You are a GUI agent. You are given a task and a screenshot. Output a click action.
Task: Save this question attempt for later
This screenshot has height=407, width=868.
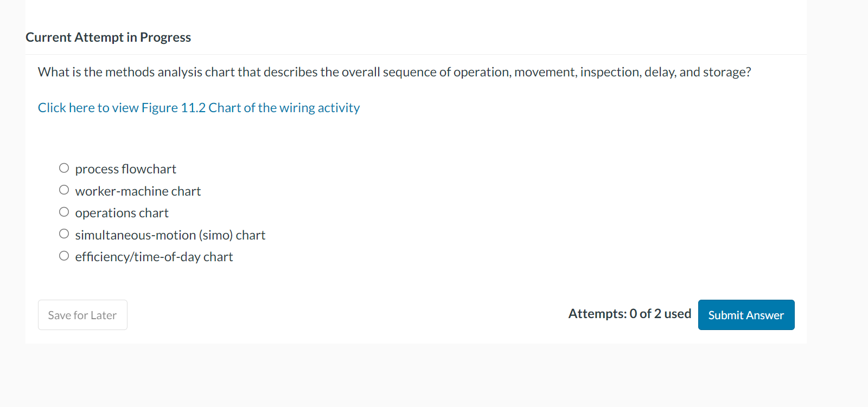pos(82,315)
